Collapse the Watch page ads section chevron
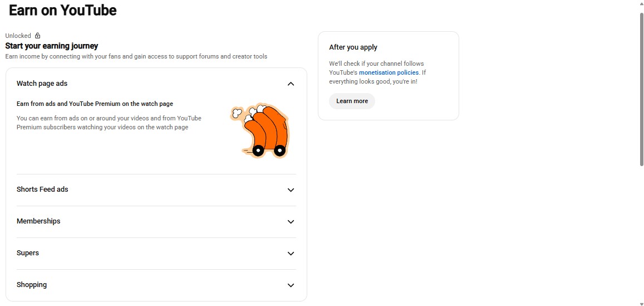This screenshot has height=306, width=644. click(291, 84)
